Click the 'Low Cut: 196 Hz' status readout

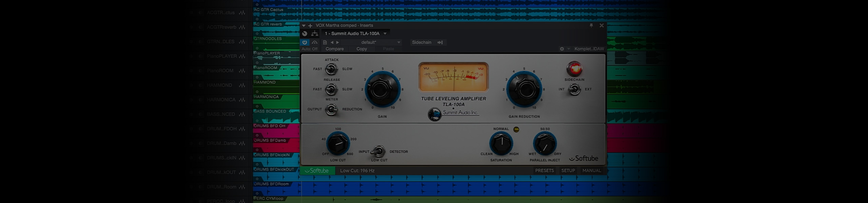[x=357, y=171]
